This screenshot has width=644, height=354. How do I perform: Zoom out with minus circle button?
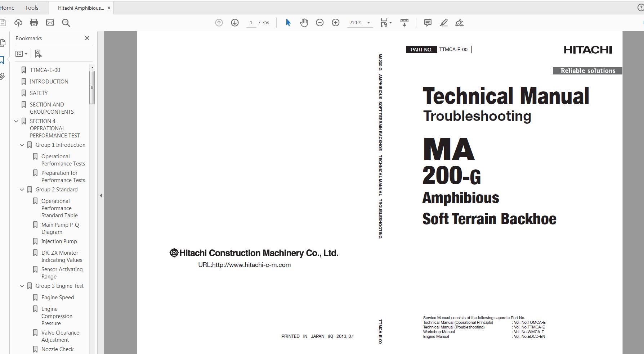point(320,23)
